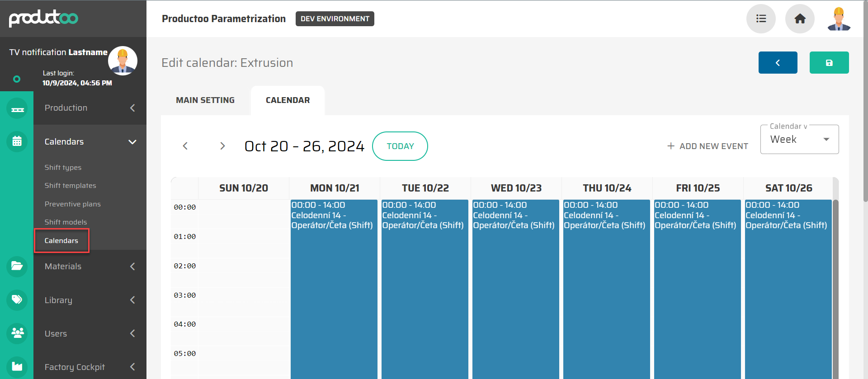This screenshot has height=379, width=868.
Task: Collapse the Calendars sidebar section
Action: click(132, 142)
